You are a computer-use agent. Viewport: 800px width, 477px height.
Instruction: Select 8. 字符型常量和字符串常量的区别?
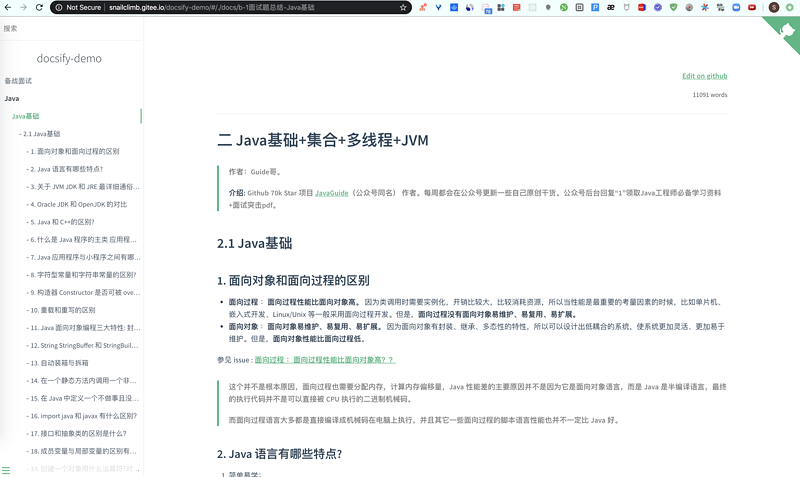(83, 274)
